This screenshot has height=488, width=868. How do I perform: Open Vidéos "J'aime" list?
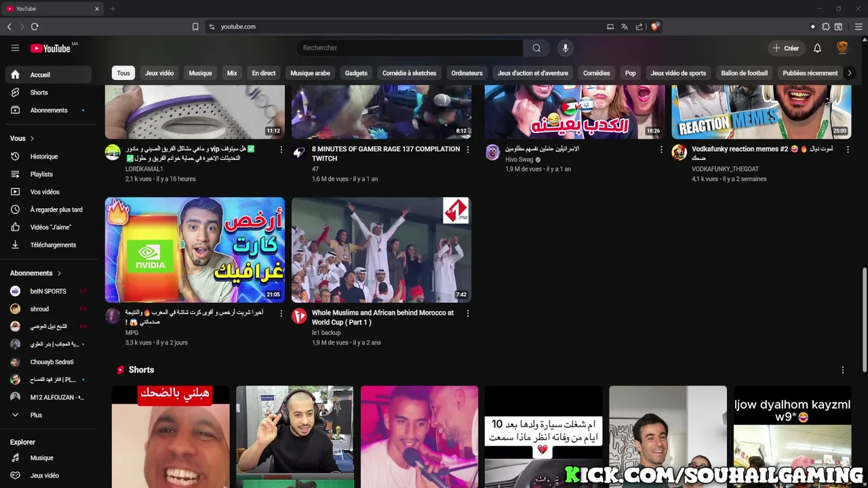(48, 227)
